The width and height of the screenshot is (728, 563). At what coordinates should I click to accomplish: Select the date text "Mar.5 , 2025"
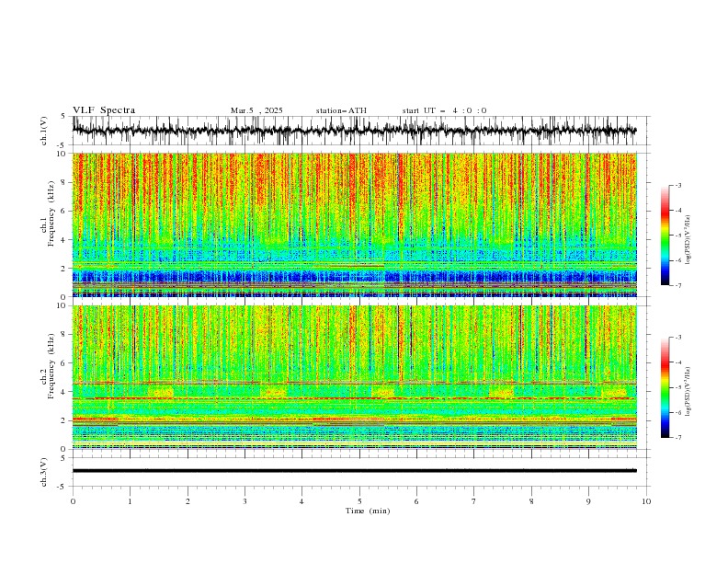point(256,110)
